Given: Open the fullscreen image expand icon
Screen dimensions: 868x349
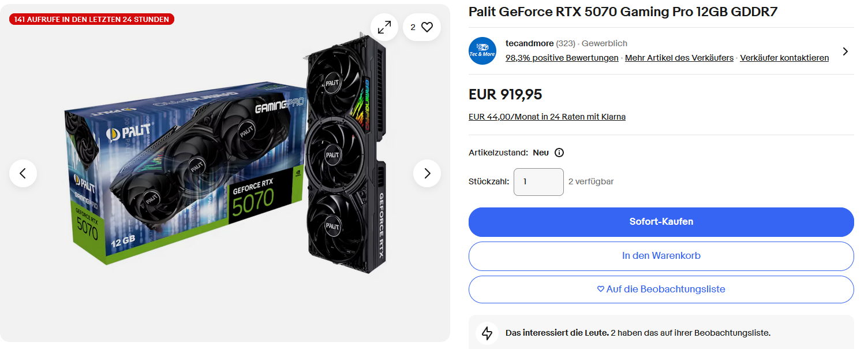Looking at the screenshot, I should [384, 27].
